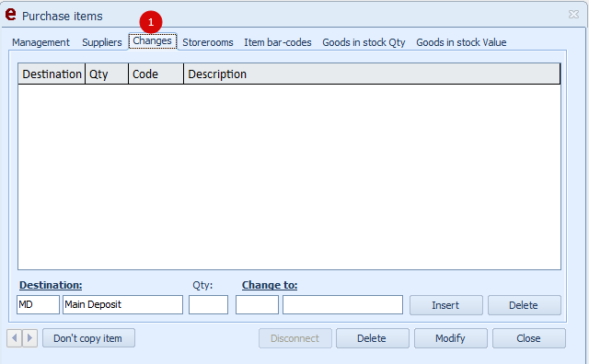Screen dimensions: 589x364
Task: Click the Code column header
Action: [x=156, y=74]
